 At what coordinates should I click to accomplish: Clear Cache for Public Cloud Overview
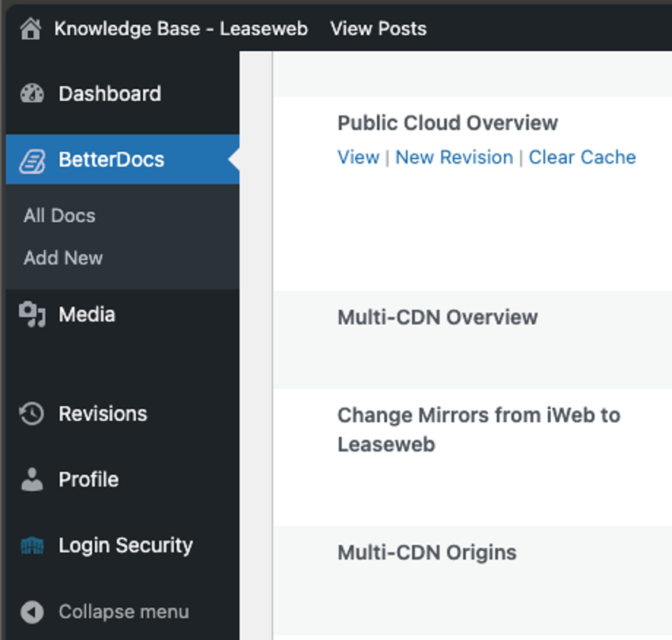[581, 157]
